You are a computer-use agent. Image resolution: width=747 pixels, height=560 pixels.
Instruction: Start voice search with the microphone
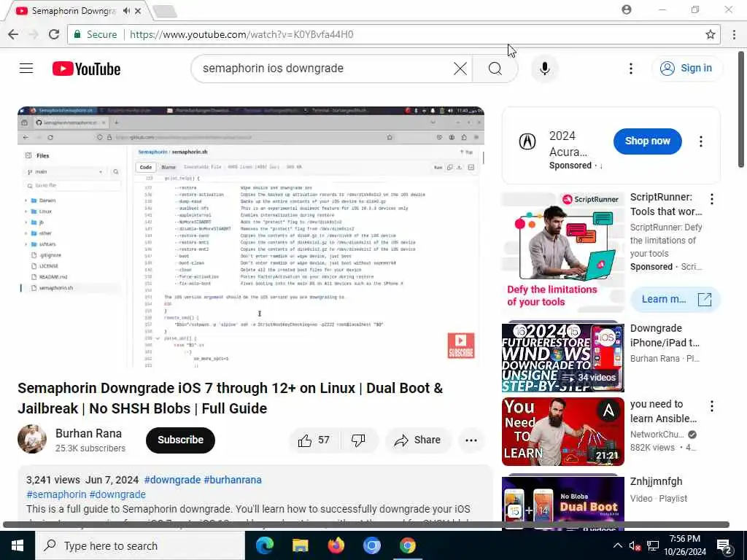(544, 69)
